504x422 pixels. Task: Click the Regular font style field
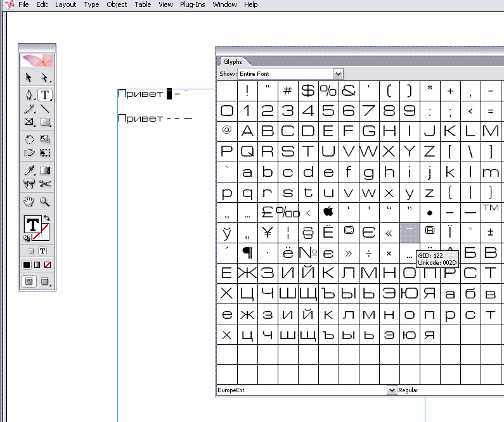coord(450,390)
